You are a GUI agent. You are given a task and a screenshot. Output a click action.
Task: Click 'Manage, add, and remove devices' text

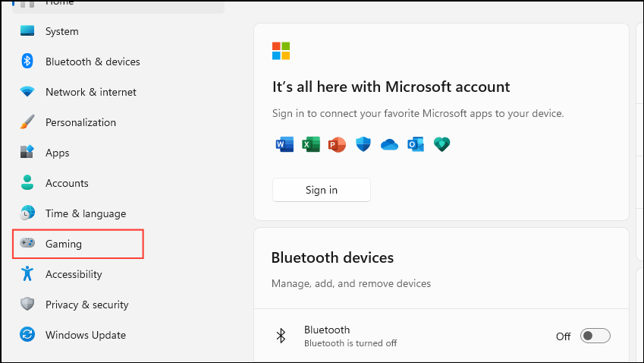351,284
